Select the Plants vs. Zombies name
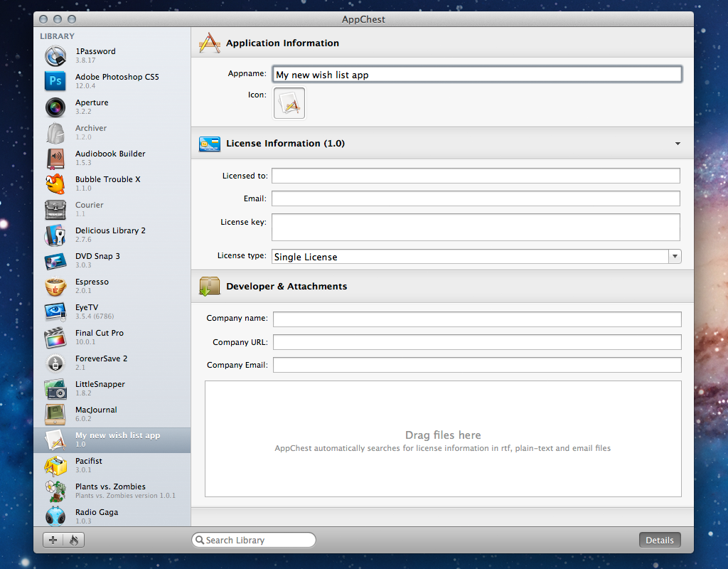The image size is (728, 569). pos(110,486)
